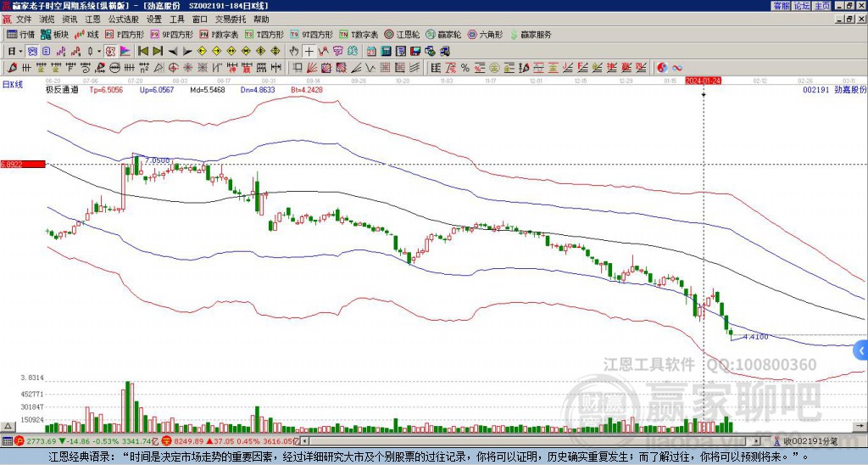Viewport: 868px width, 465px height.
Task: Switch to the K线 candlestick chart
Action: [x=86, y=34]
